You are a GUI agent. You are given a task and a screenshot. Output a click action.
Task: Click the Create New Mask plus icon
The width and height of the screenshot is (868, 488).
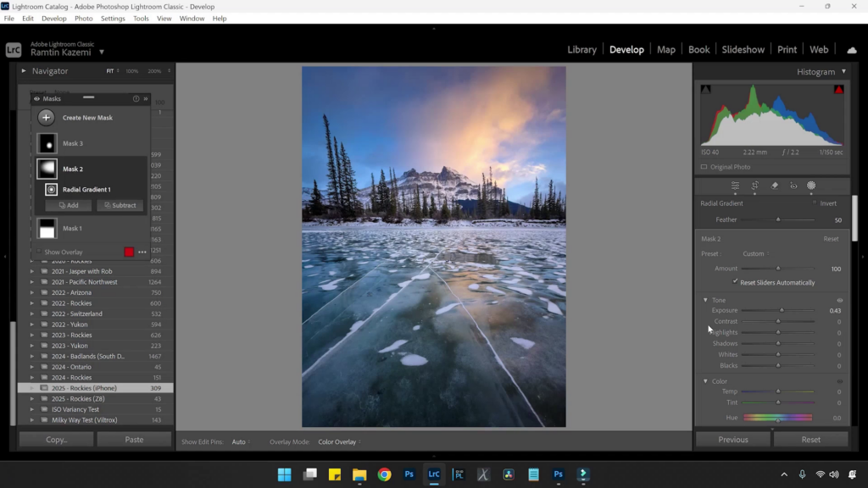pyautogui.click(x=47, y=118)
